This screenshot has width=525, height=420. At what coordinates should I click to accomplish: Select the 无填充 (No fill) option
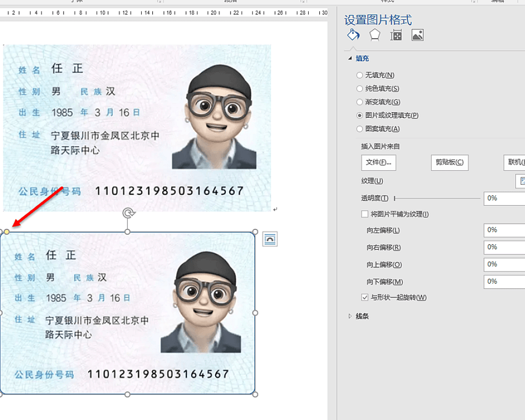tap(360, 76)
